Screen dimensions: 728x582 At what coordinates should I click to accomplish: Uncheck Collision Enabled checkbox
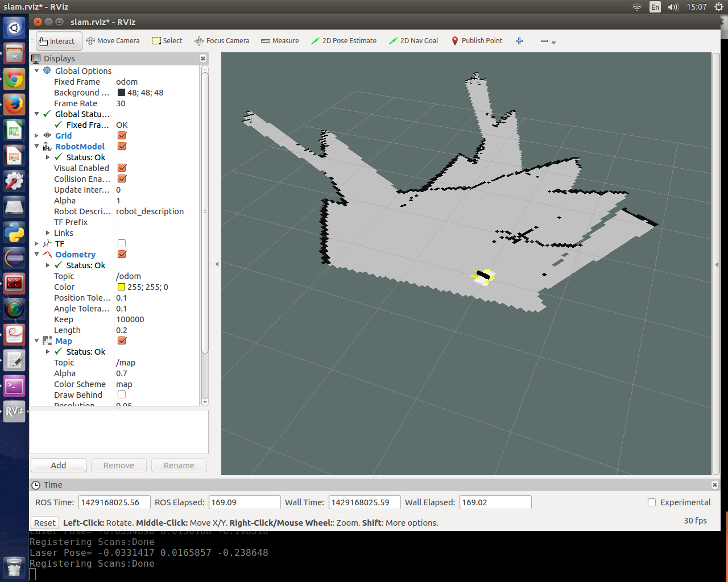point(122,178)
